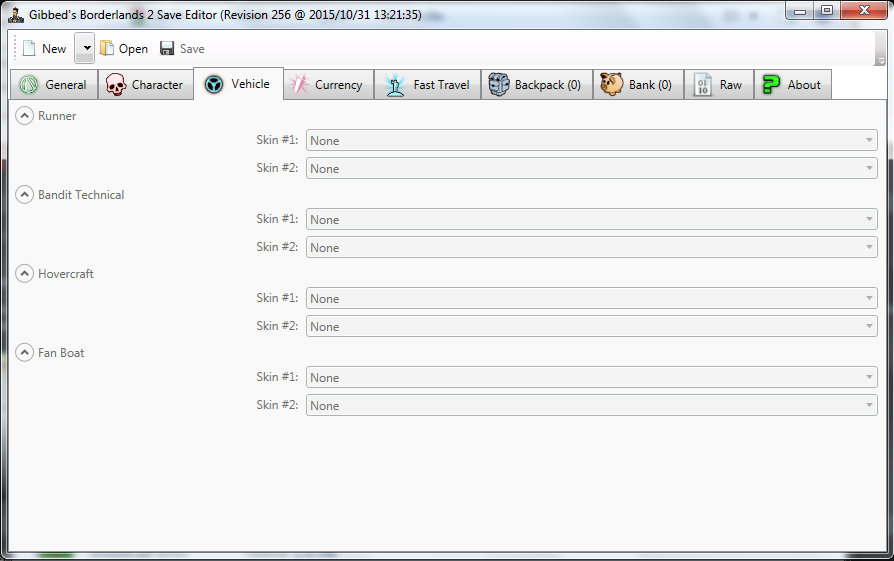The image size is (894, 561).
Task: Open Hovercraft Skin #1 dropdown
Action: [591, 299]
